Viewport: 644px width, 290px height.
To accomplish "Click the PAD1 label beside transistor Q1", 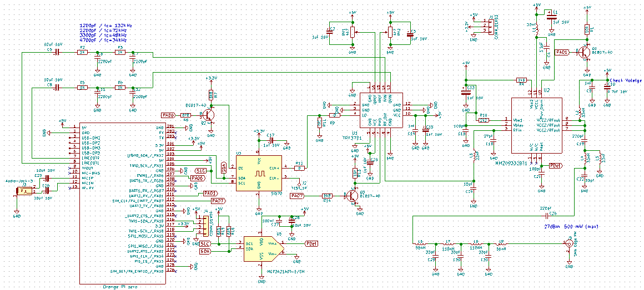I will tap(562, 52).
